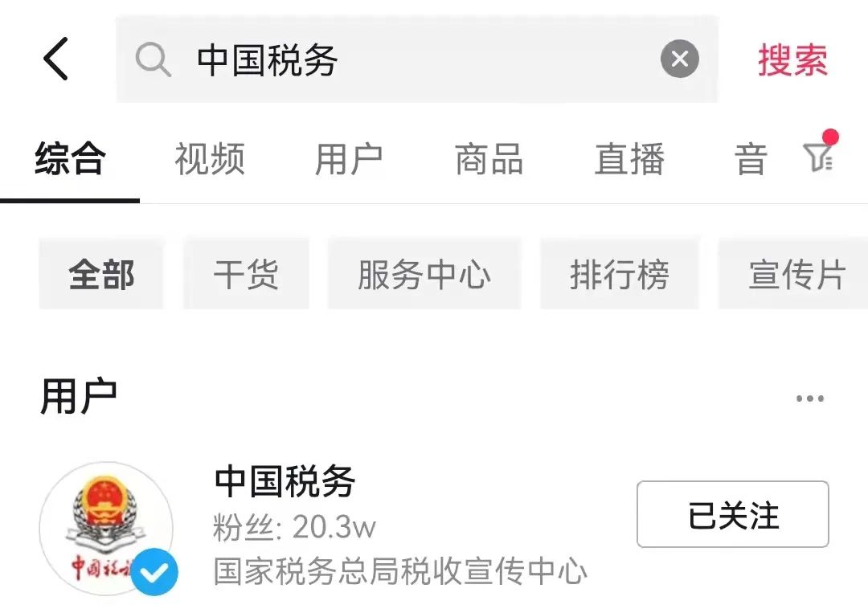Tap the back arrow icon
The image size is (868, 613).
tap(56, 59)
